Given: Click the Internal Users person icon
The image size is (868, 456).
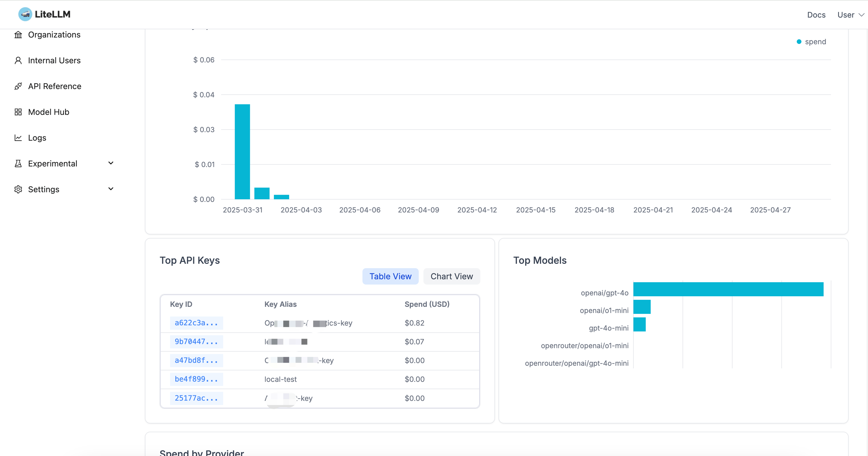Looking at the screenshot, I should (18, 61).
